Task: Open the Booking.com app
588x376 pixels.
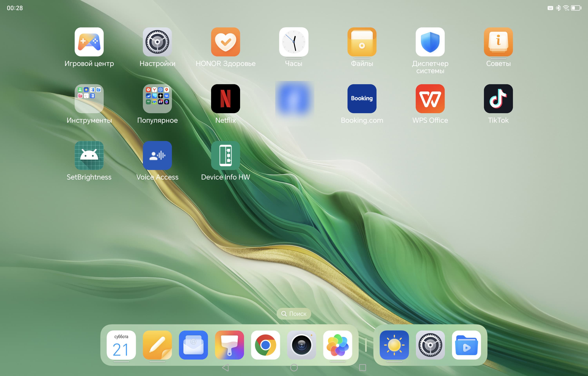Action: (x=362, y=99)
